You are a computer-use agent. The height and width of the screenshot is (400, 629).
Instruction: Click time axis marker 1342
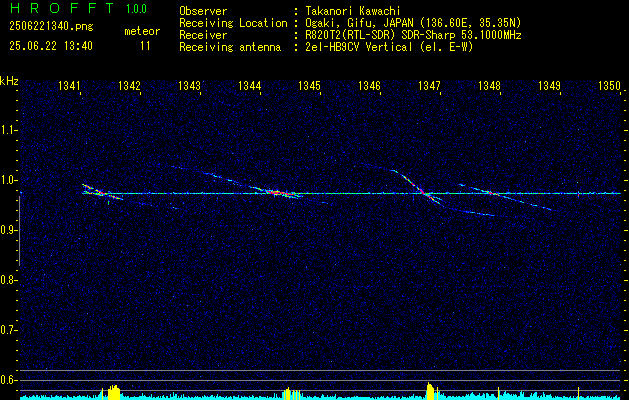tap(130, 85)
